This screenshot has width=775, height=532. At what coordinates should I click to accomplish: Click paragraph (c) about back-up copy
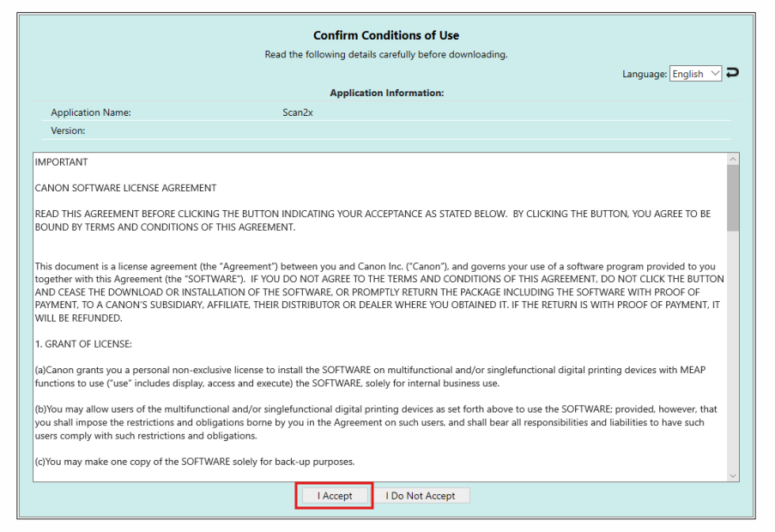click(x=195, y=462)
